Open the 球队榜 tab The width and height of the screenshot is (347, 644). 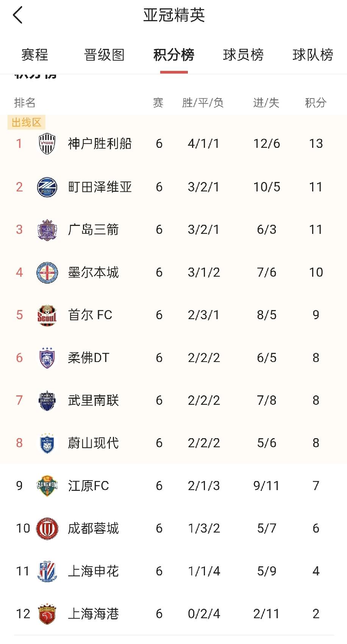[313, 55]
